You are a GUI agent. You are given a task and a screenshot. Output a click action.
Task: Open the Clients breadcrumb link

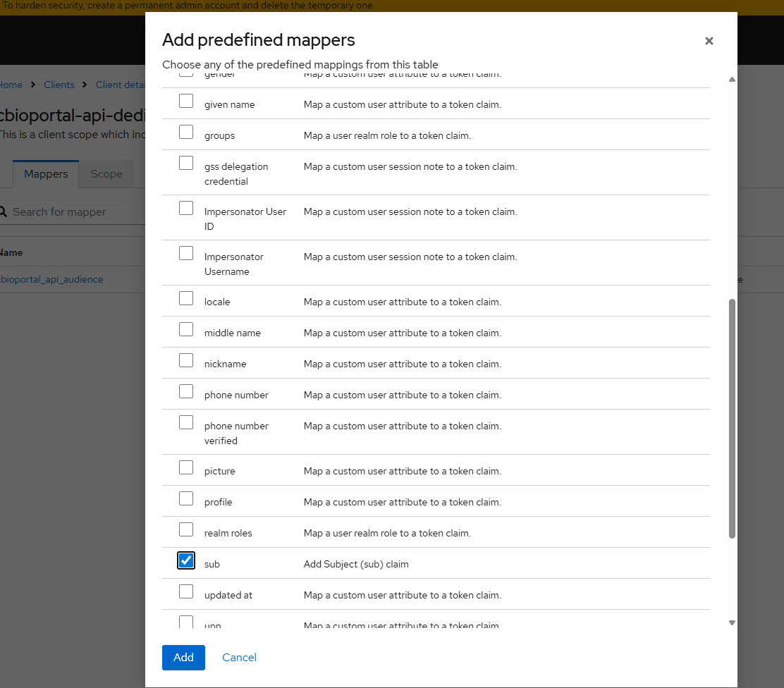tap(59, 85)
